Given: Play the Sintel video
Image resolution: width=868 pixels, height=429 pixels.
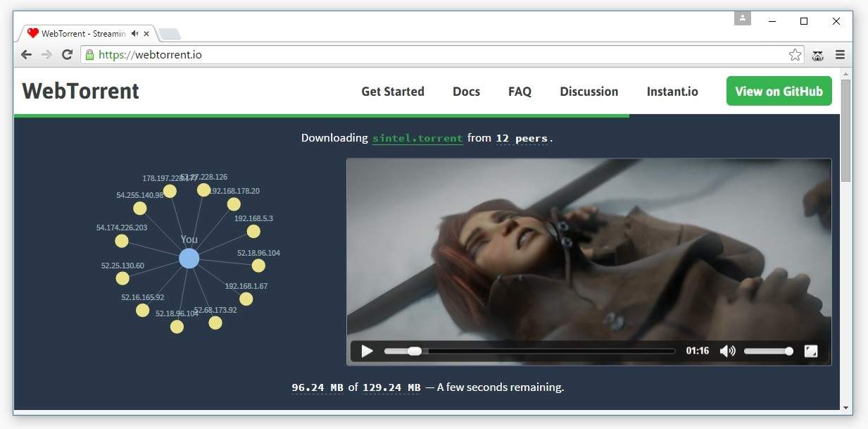Looking at the screenshot, I should click(366, 350).
